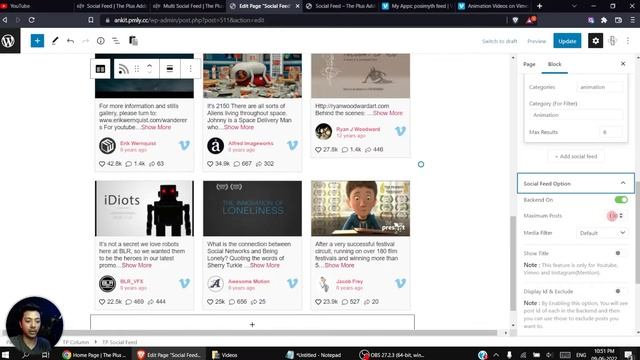640x360 pixels.
Task: Open the Awesome Motion author link
Action: (x=249, y=281)
